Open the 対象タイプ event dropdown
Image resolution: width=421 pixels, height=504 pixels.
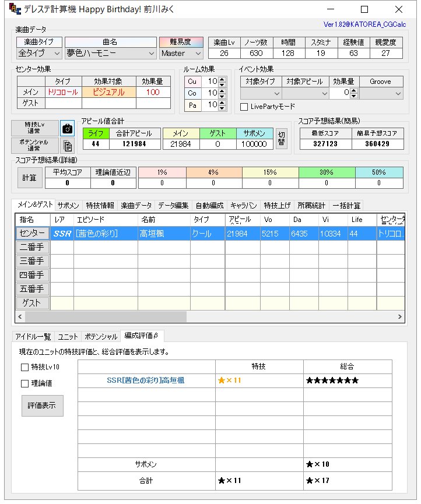(x=261, y=93)
